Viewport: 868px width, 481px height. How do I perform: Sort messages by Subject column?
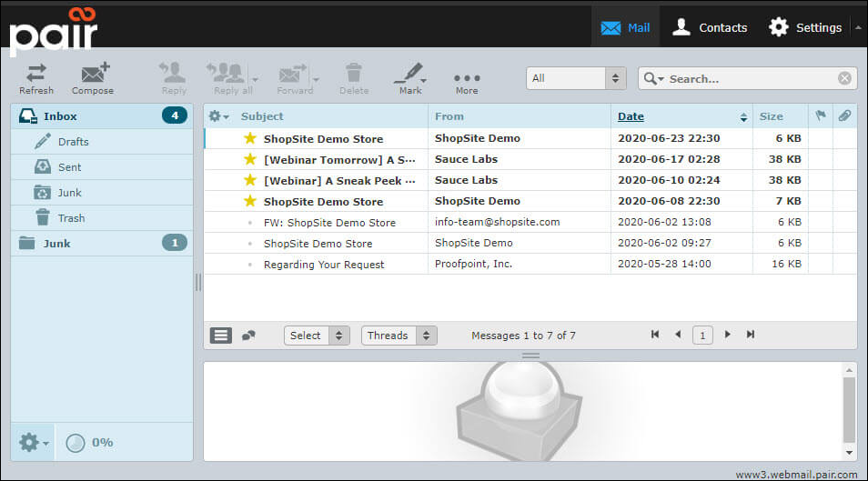point(262,116)
